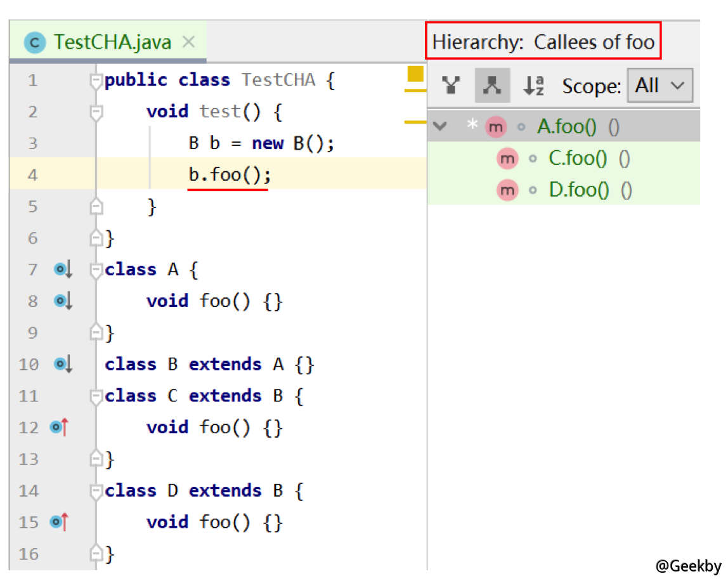Toggle alphabetical sorting in the Hierarchy panel
Viewport: 728px width, 581px height.
tap(533, 86)
